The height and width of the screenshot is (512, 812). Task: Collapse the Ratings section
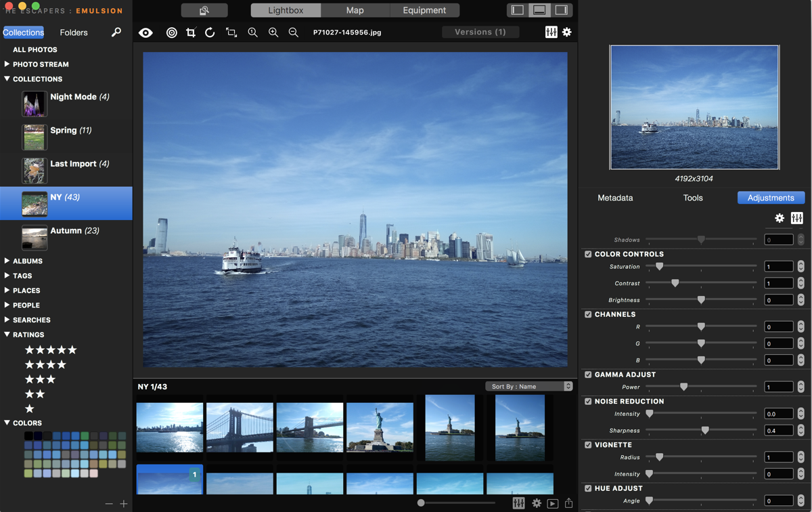point(7,335)
